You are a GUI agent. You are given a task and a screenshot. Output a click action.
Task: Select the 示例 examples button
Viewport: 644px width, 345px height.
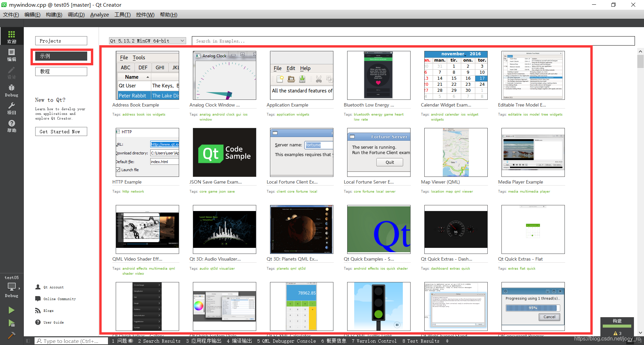tap(61, 56)
